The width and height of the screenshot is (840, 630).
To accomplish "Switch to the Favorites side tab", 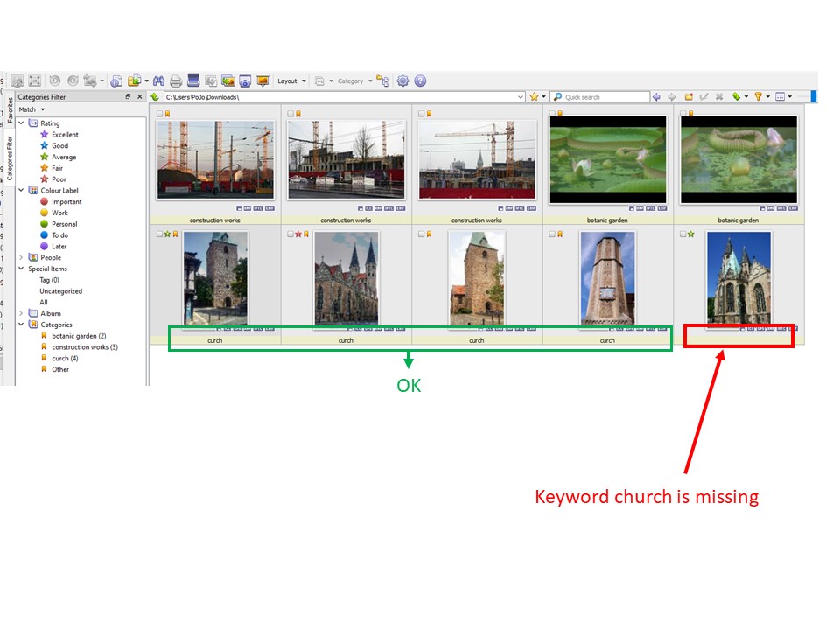I will 10,114.
